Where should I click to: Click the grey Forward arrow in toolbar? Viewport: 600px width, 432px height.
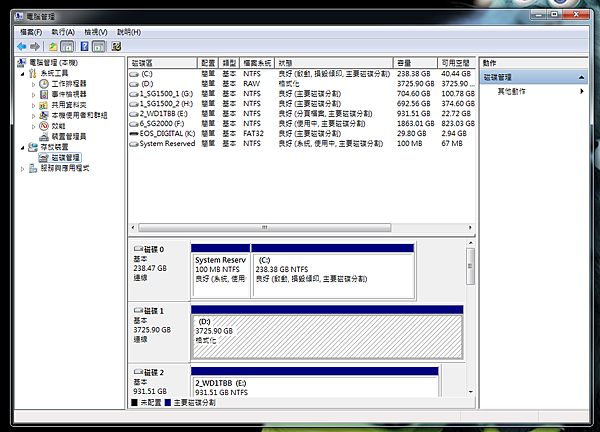coord(35,47)
